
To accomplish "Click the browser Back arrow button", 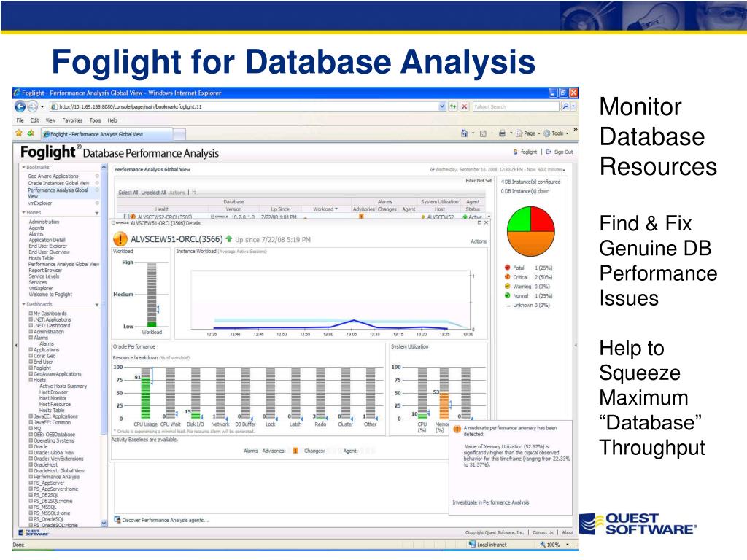I will 20,106.
